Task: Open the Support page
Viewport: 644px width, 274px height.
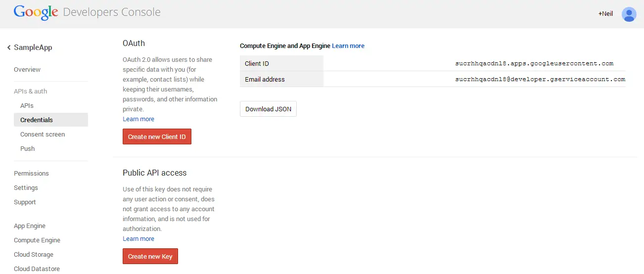Action: click(25, 202)
